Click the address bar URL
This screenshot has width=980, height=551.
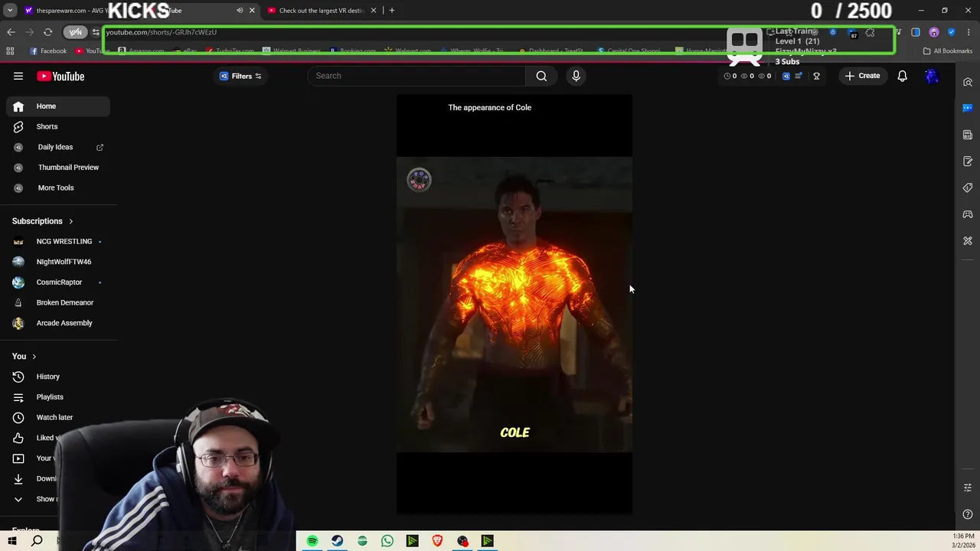pyautogui.click(x=161, y=32)
